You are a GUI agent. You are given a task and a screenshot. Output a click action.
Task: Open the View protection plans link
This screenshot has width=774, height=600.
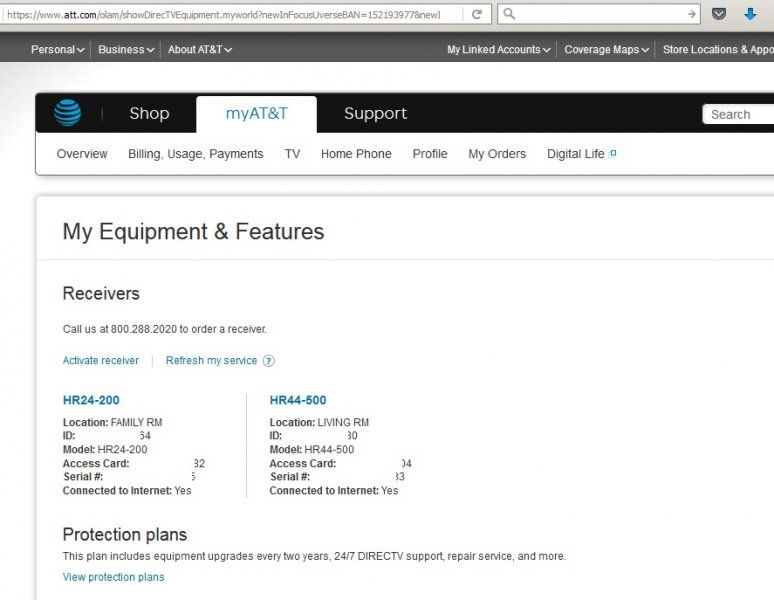(x=113, y=577)
